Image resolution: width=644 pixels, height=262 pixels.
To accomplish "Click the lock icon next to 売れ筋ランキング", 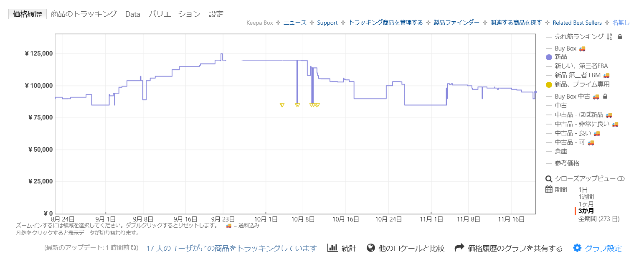I will 620,37.
